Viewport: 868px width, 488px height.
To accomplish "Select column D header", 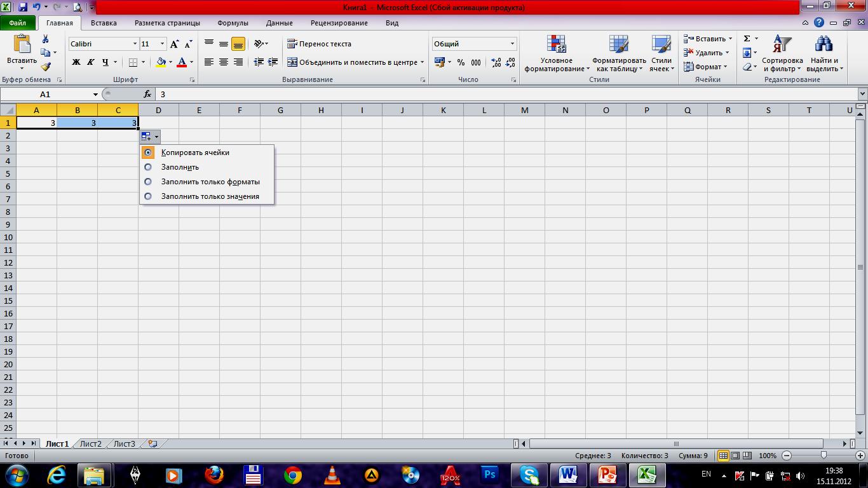I will pyautogui.click(x=158, y=110).
